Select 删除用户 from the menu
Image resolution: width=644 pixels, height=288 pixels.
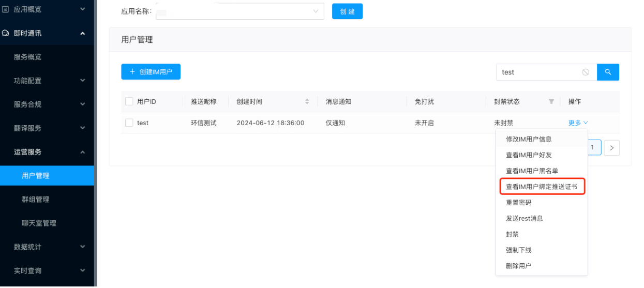coord(518,266)
